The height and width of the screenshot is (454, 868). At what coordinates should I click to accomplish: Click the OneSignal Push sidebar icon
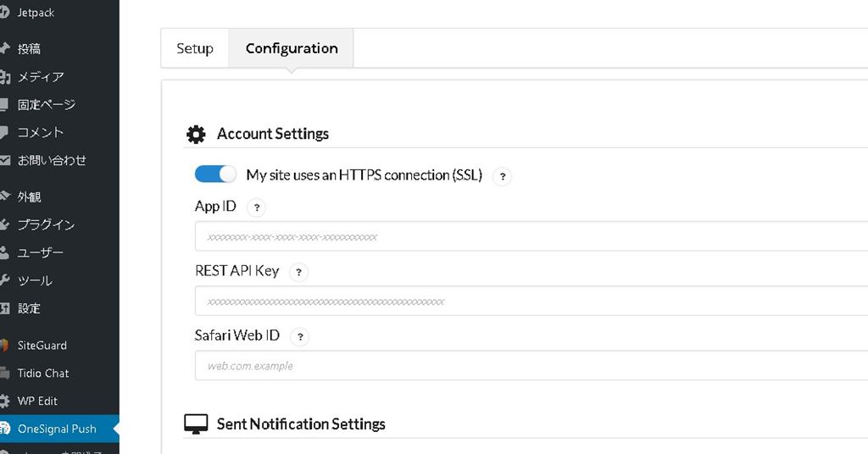click(x=5, y=429)
